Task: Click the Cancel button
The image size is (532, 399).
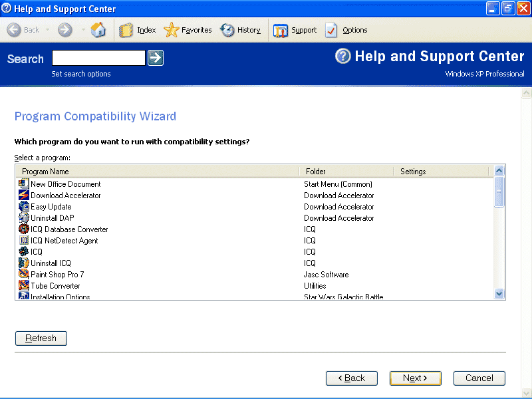Action: [x=479, y=378]
